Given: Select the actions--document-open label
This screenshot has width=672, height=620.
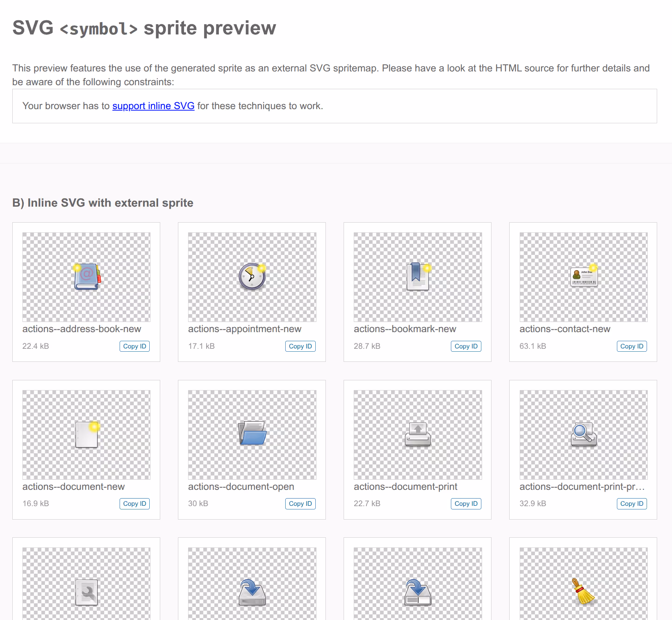Looking at the screenshot, I should click(x=241, y=487).
